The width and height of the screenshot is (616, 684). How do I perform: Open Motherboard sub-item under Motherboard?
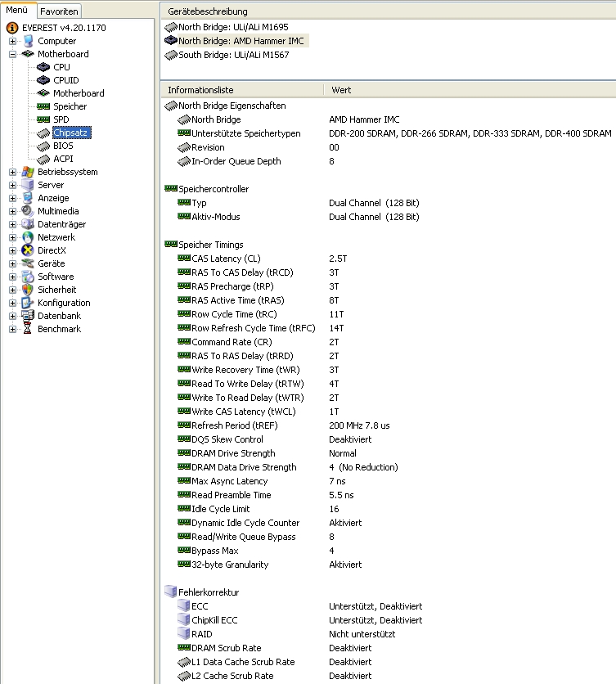[x=79, y=93]
